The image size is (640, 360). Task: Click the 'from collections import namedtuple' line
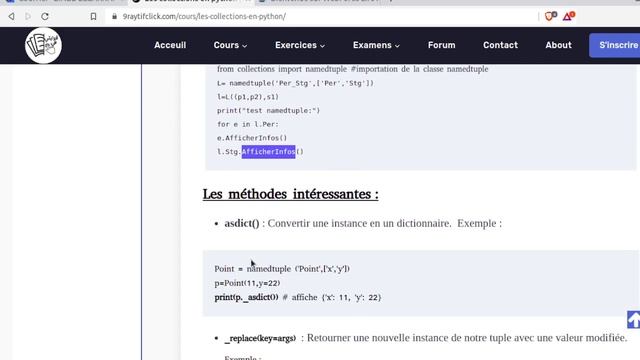tap(352, 69)
